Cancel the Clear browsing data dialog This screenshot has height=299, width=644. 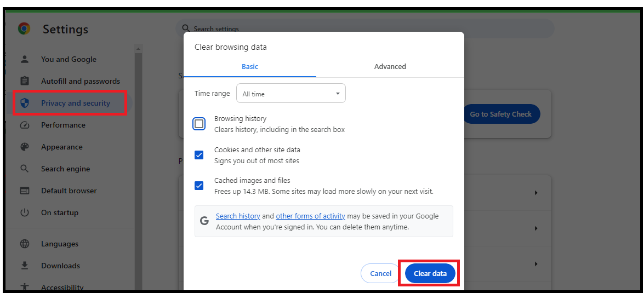point(381,273)
